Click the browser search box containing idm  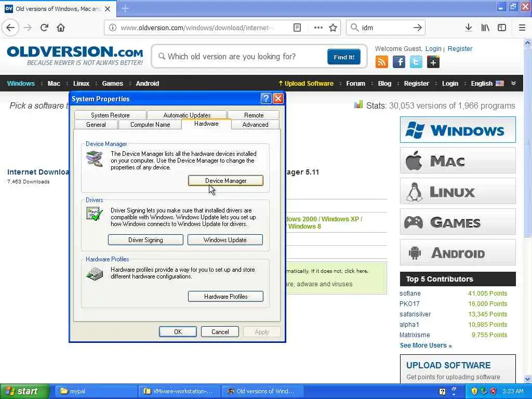coord(385,28)
